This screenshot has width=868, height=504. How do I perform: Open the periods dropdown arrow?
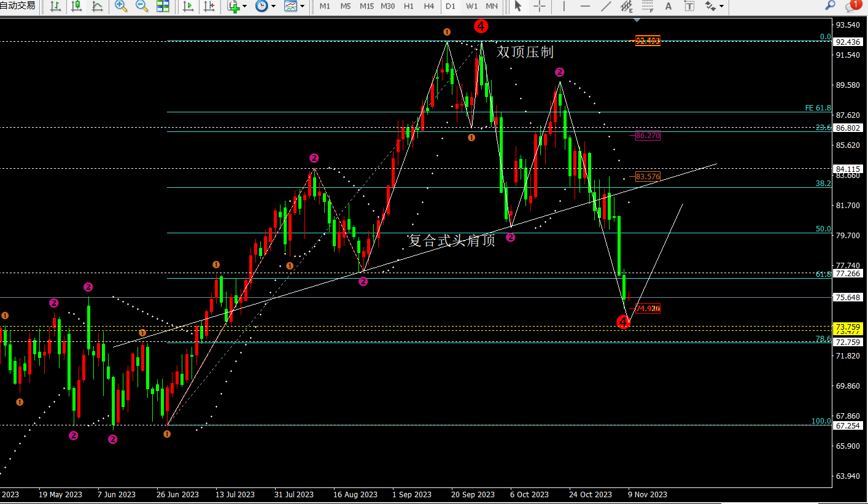pos(273,6)
